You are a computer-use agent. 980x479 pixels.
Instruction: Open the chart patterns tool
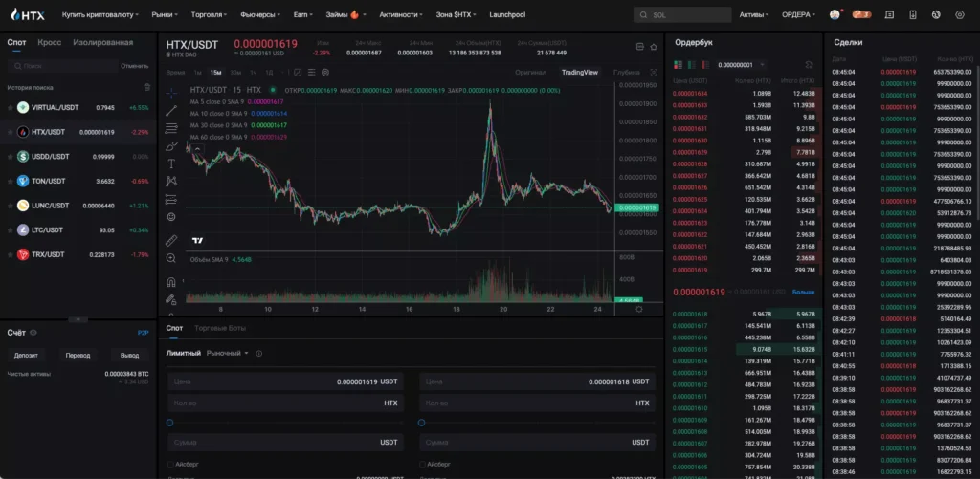coord(171,181)
